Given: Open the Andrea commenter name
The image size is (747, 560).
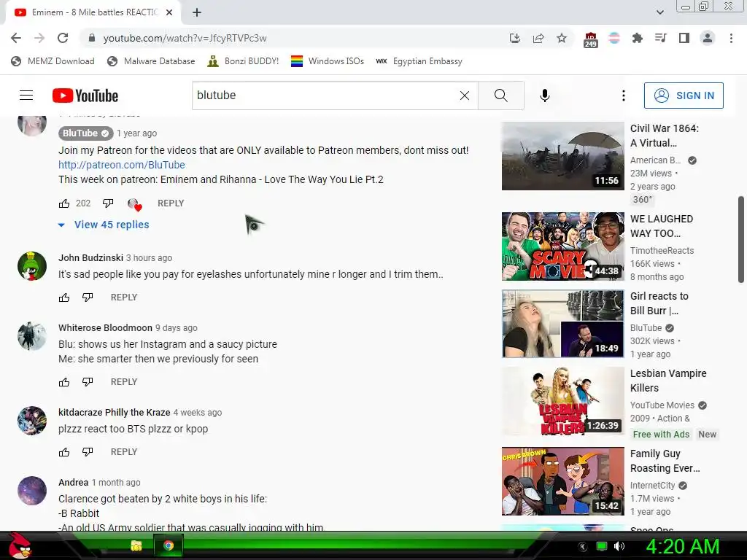Looking at the screenshot, I should 74,483.
